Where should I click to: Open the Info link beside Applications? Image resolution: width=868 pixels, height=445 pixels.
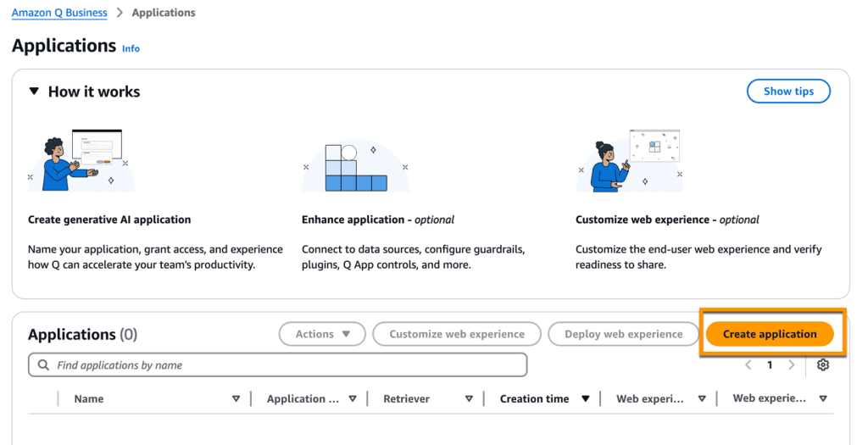point(131,48)
